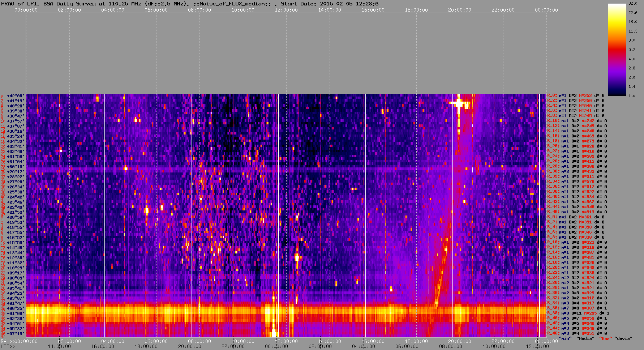Click the R_46 row with M=913
The width and height of the screenshot is (644, 350).
tap(577, 212)
